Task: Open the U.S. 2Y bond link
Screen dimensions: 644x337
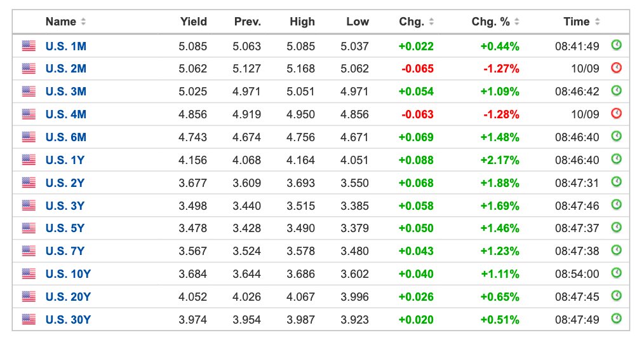Action: point(65,183)
